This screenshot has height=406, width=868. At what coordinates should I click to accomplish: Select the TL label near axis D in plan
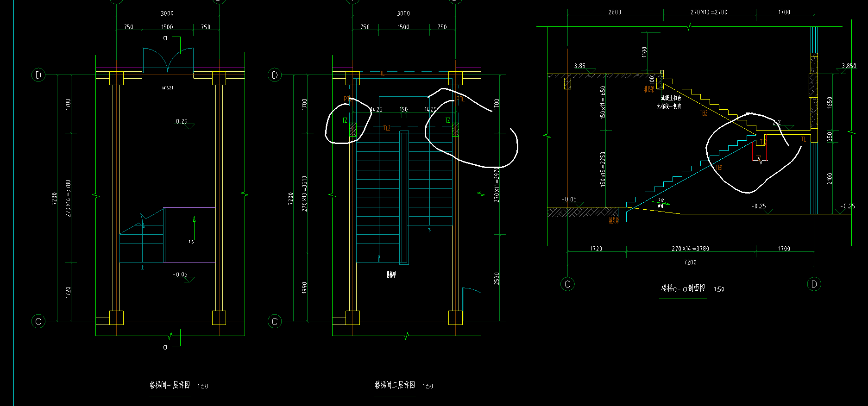tap(383, 74)
